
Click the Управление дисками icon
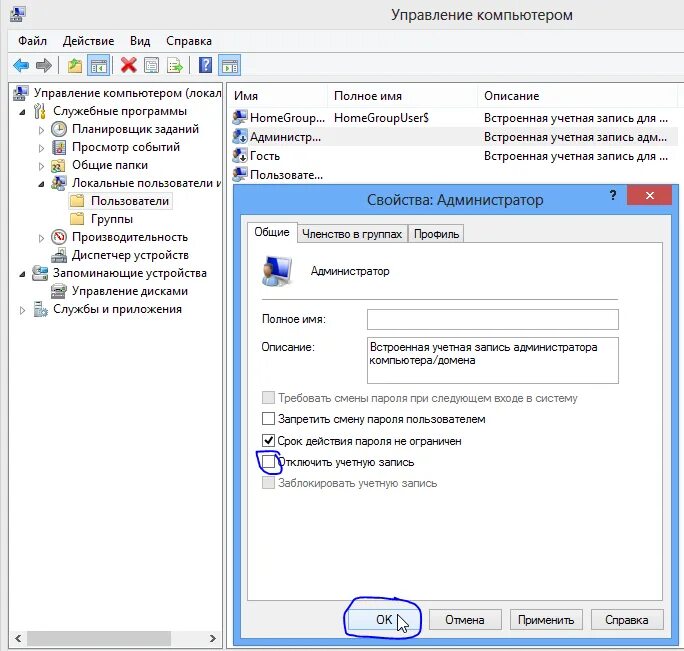click(59, 291)
